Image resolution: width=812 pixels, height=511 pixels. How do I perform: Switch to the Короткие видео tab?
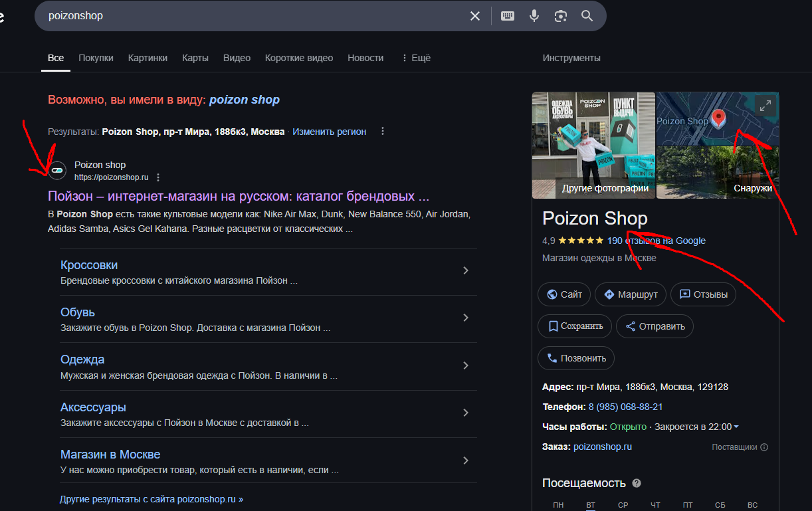[299, 58]
